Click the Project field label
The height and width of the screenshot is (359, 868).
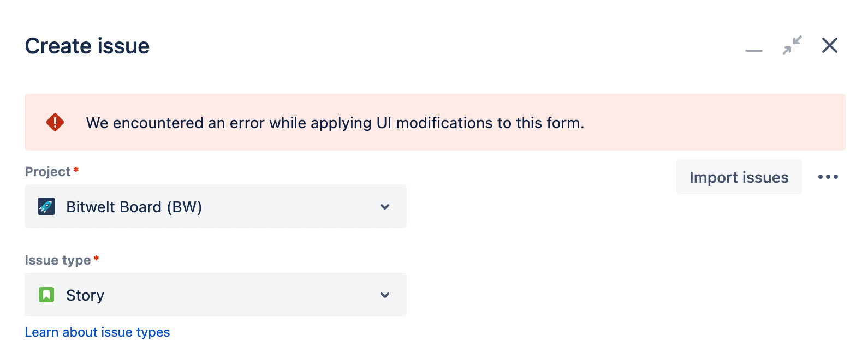tap(47, 172)
